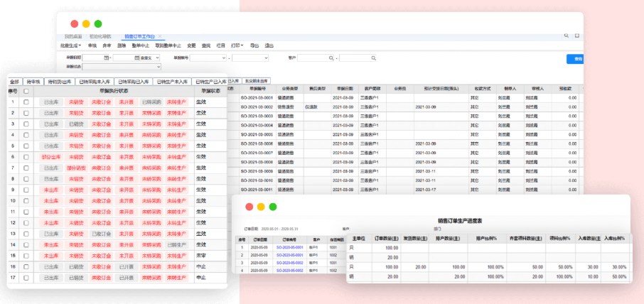Open order link SO-2020-05-0001
Screen dimensions: 644x304
pos(290,247)
